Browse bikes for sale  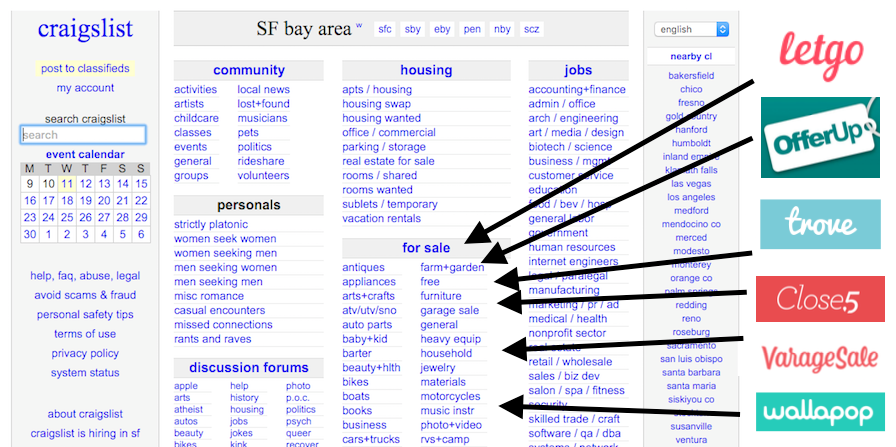click(355, 382)
